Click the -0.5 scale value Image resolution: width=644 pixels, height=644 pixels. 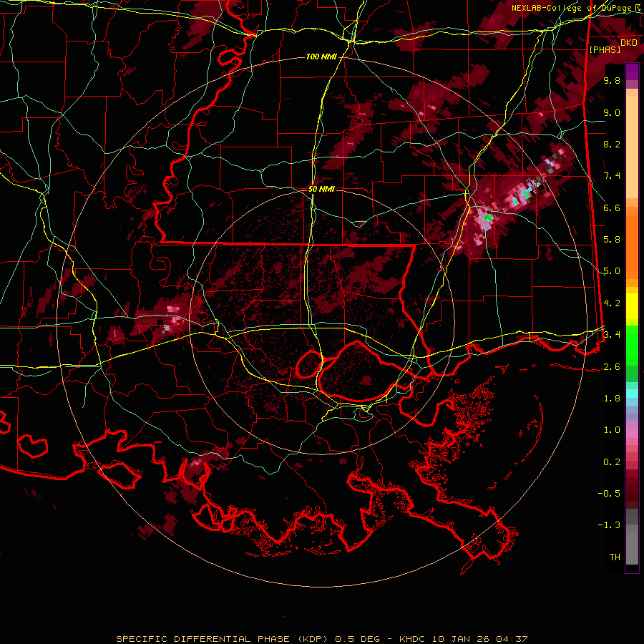pos(609,494)
